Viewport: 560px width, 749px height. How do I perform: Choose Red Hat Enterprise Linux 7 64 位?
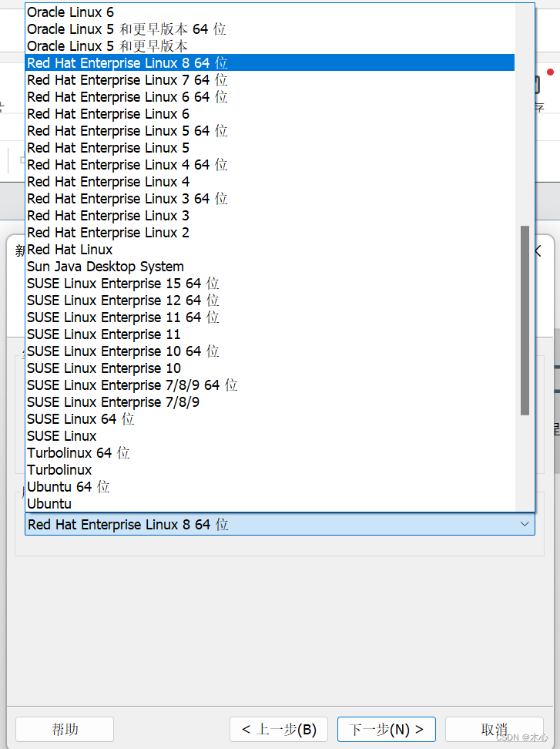click(x=270, y=80)
